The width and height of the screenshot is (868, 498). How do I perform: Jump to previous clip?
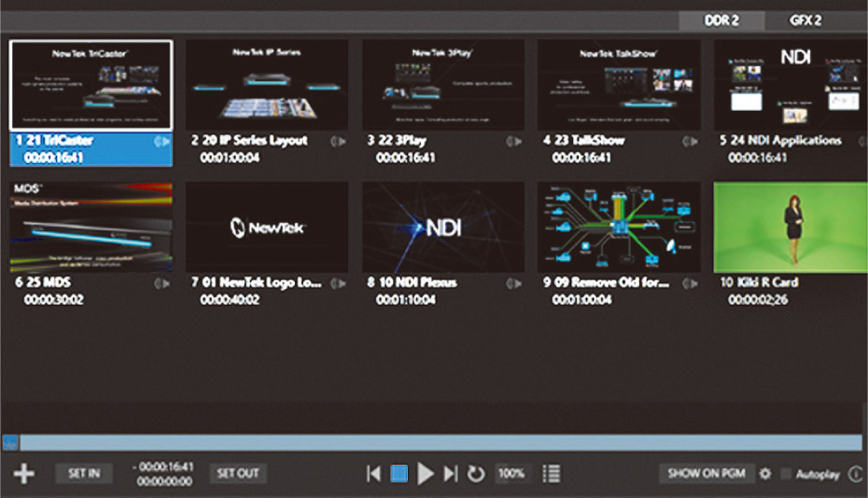point(373,474)
